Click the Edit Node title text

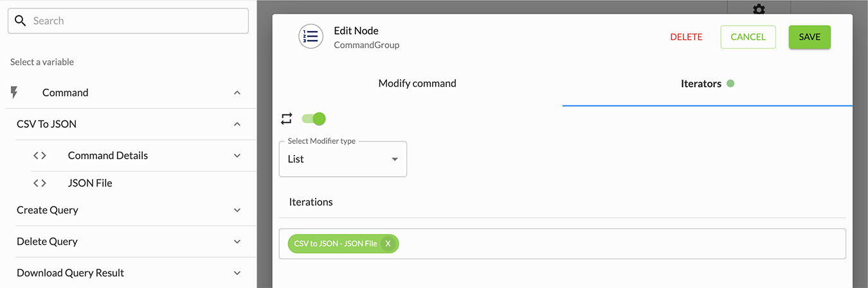[x=356, y=31]
